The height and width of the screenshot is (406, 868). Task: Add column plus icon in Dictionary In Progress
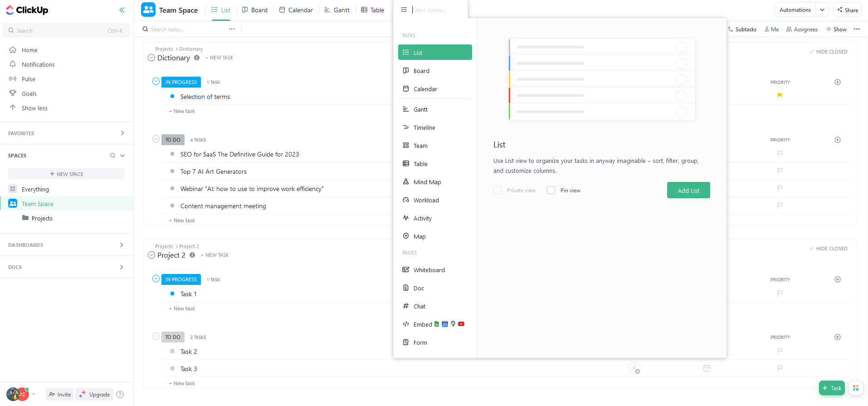(838, 82)
